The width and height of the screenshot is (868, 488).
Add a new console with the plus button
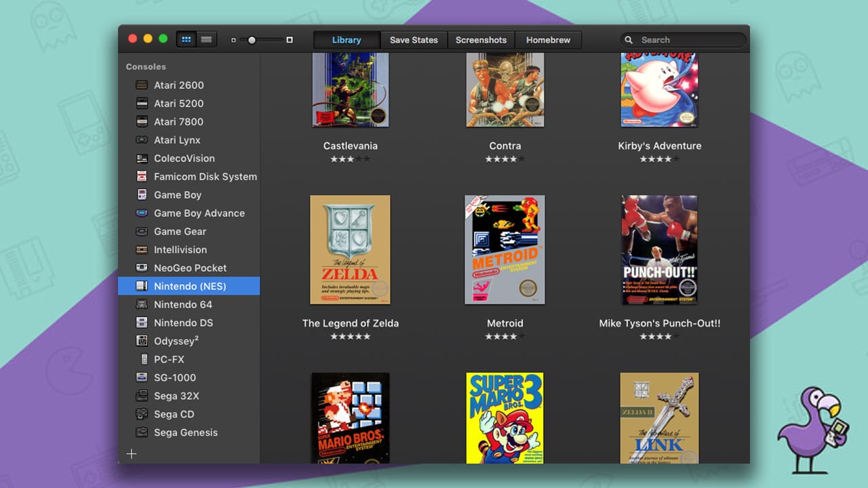pos(132,453)
